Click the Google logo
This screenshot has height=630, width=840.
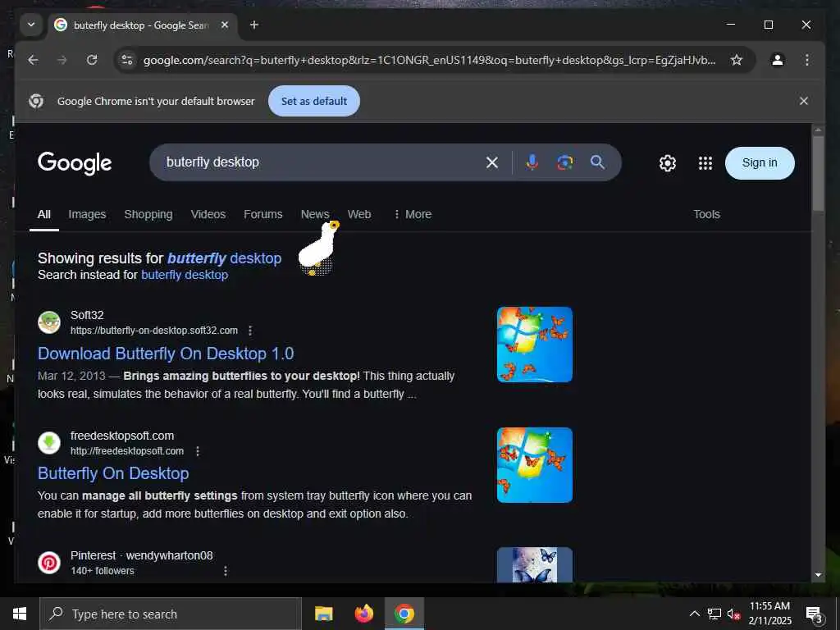click(x=75, y=163)
